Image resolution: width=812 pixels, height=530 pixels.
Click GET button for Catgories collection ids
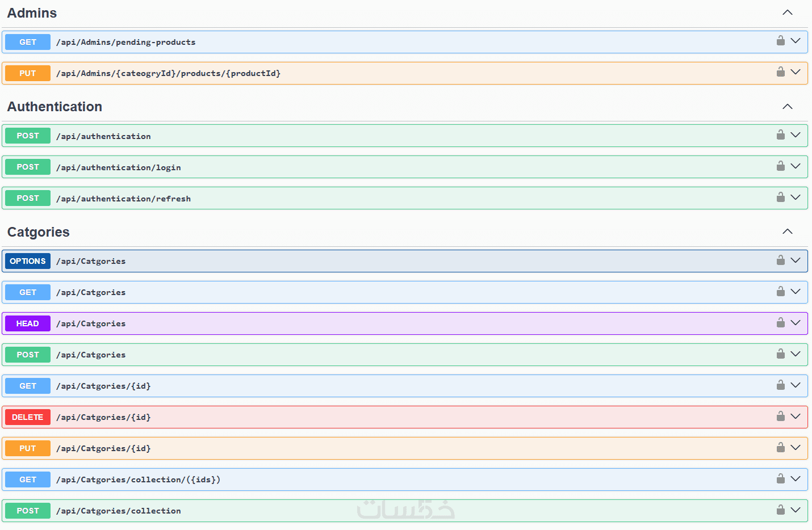pos(28,479)
